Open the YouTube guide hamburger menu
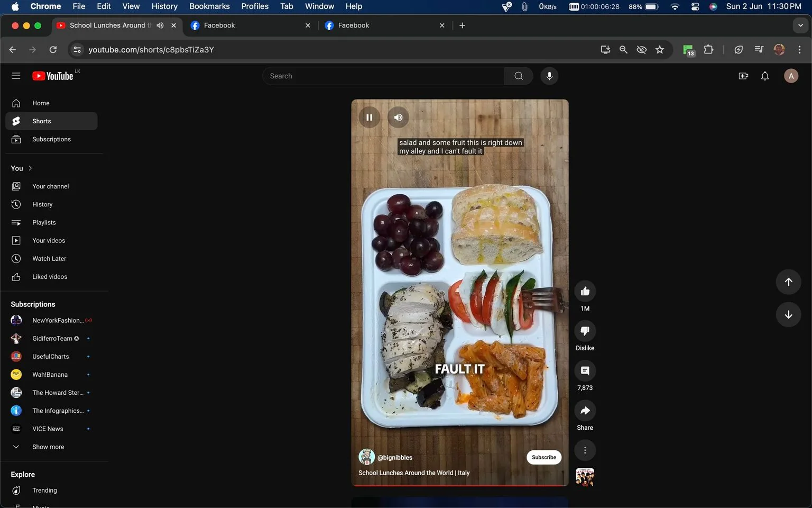Image resolution: width=812 pixels, height=508 pixels. [x=16, y=76]
